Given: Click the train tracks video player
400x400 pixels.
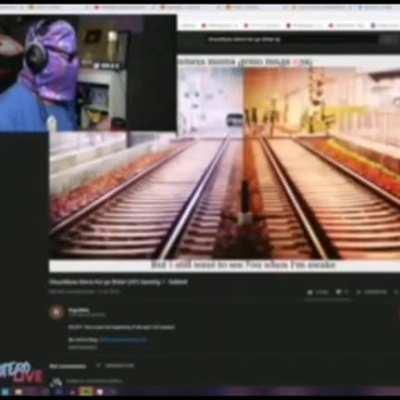Looking at the screenshot, I should (224, 163).
